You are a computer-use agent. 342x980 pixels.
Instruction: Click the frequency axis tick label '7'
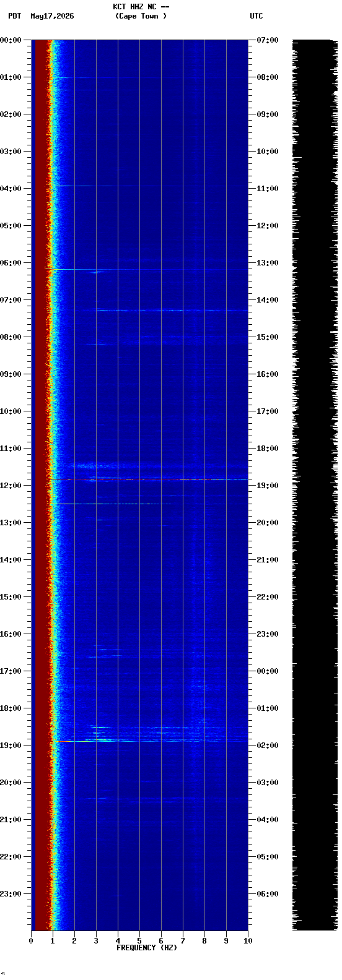pyautogui.click(x=183, y=941)
